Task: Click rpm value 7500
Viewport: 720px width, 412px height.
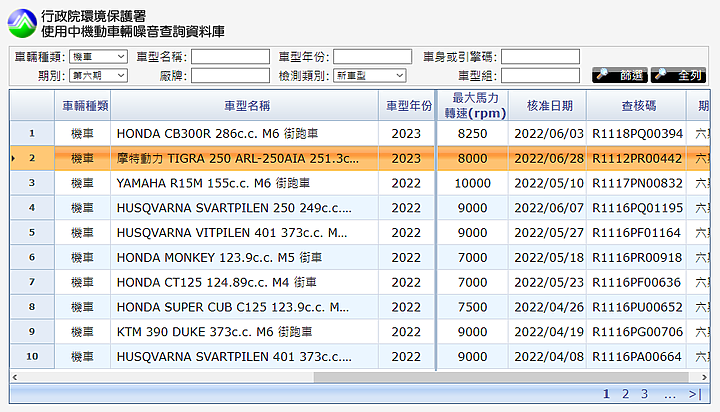Action: pos(472,307)
